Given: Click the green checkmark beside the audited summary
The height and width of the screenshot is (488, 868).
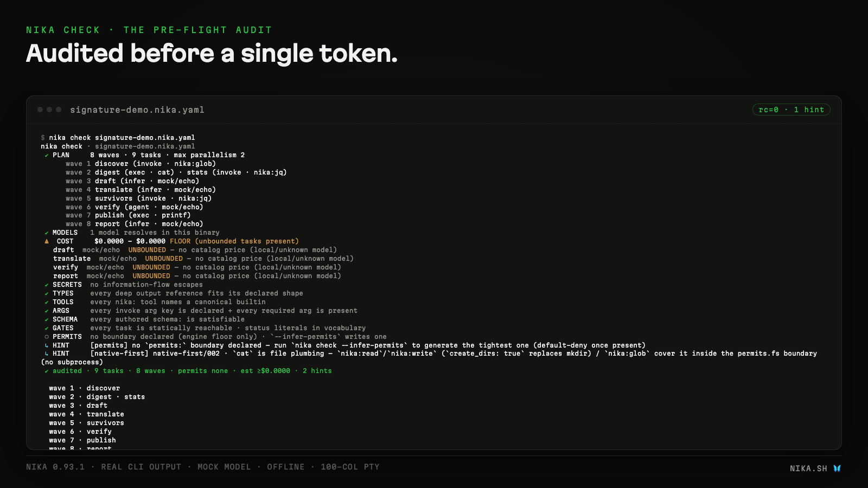Looking at the screenshot, I should 47,371.
